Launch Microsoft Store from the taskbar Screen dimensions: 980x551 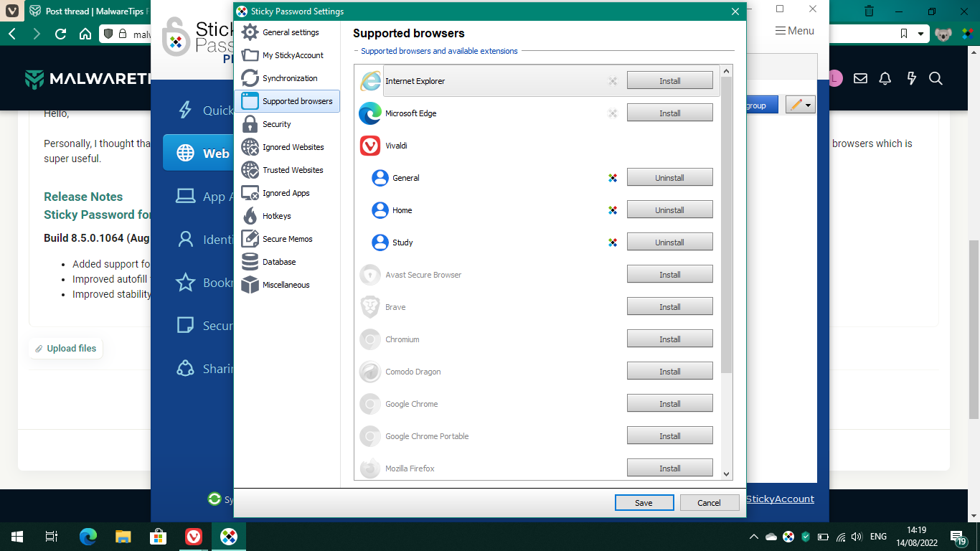click(x=158, y=536)
